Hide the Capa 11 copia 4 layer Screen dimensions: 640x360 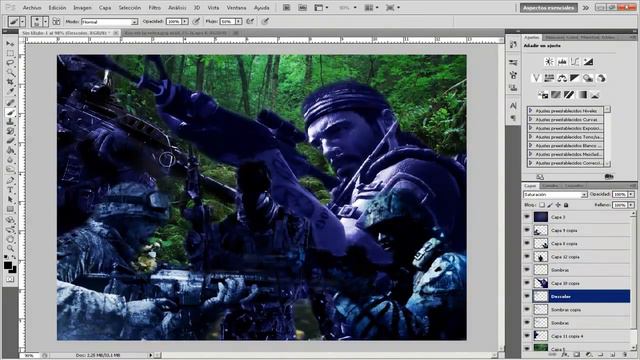tap(527, 336)
